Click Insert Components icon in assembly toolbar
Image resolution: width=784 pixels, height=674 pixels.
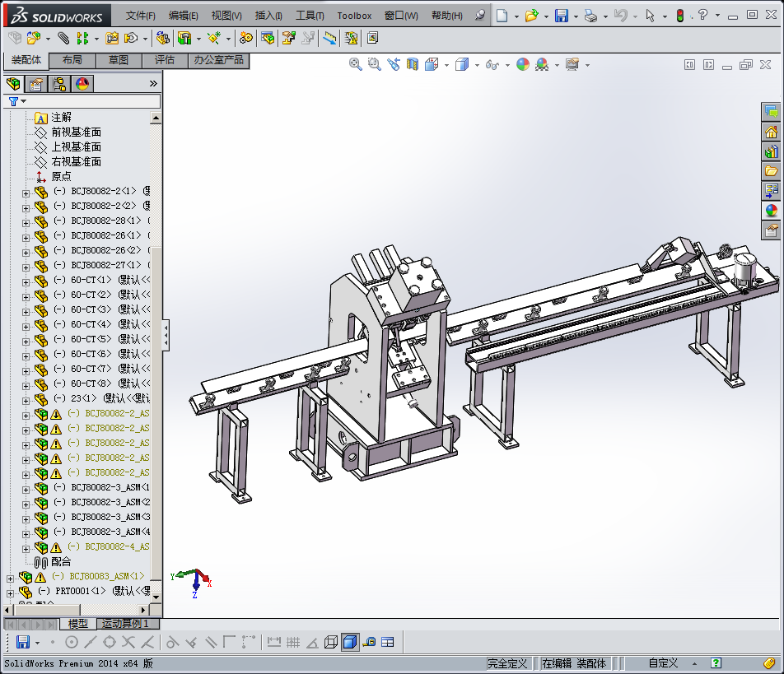34,38
